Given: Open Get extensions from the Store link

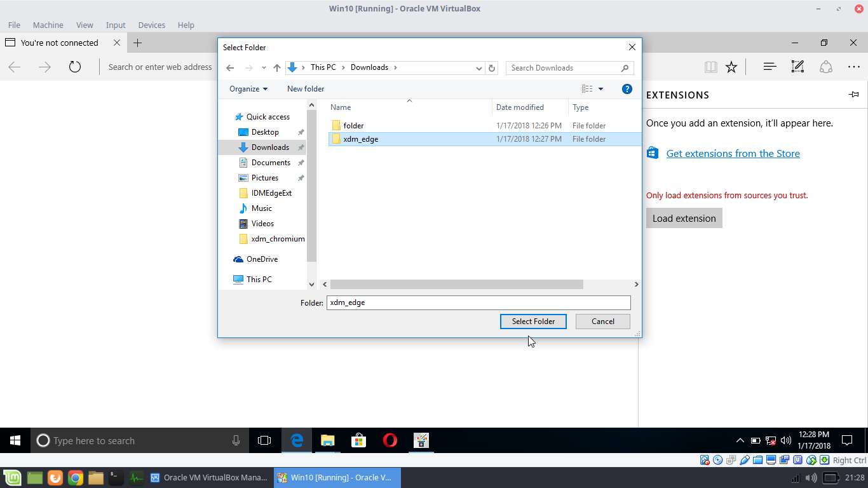Looking at the screenshot, I should pyautogui.click(x=733, y=154).
